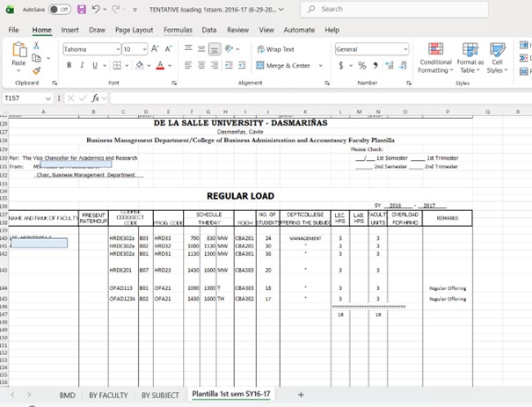Expand the Number format General dropdown
The height and width of the screenshot is (407, 532).
[x=405, y=49]
